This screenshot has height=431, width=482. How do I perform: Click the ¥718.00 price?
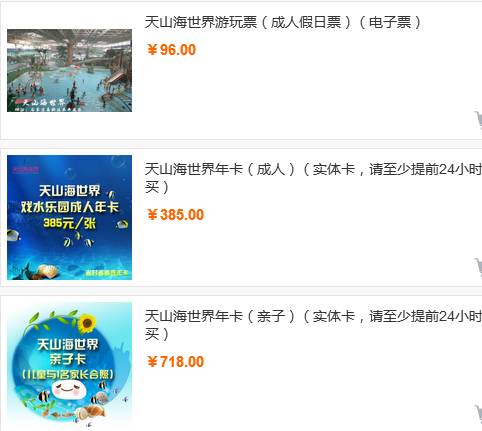pyautogui.click(x=176, y=362)
